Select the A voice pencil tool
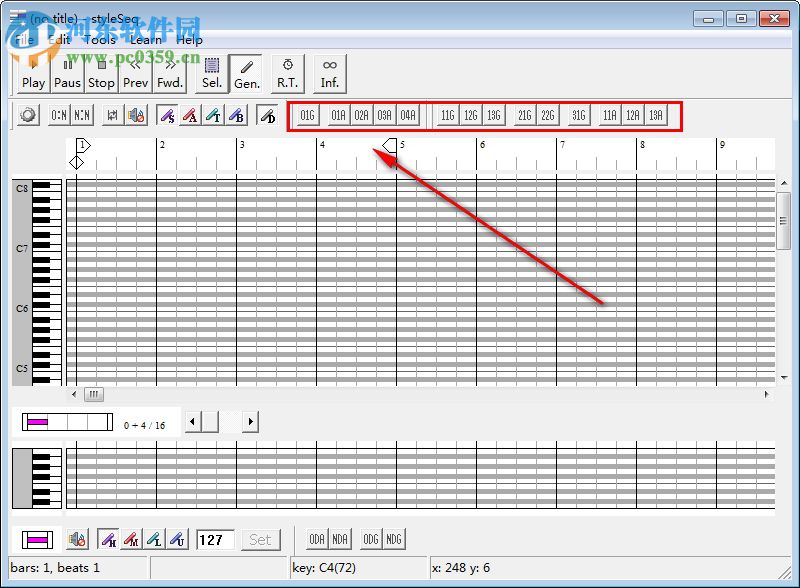800x588 pixels. pos(193,115)
